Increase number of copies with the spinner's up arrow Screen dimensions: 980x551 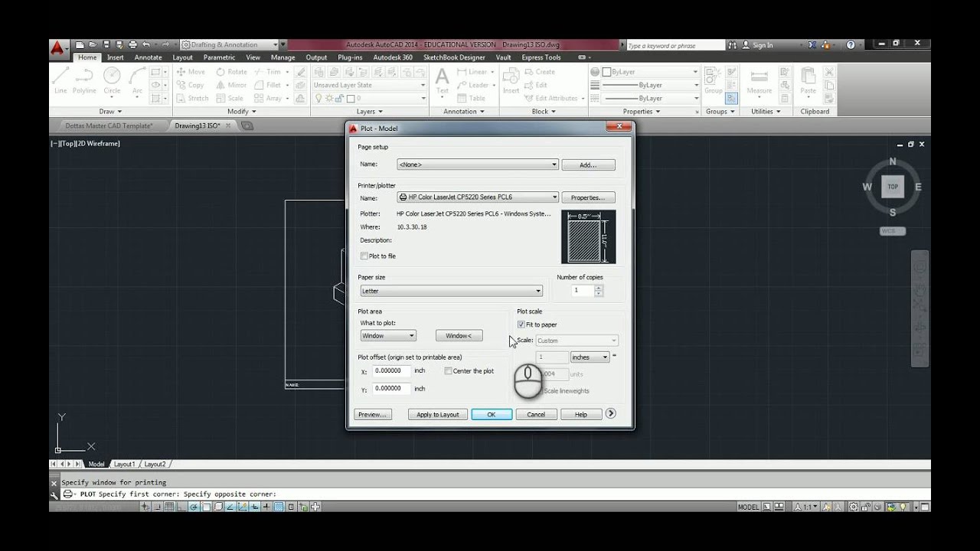(x=599, y=288)
